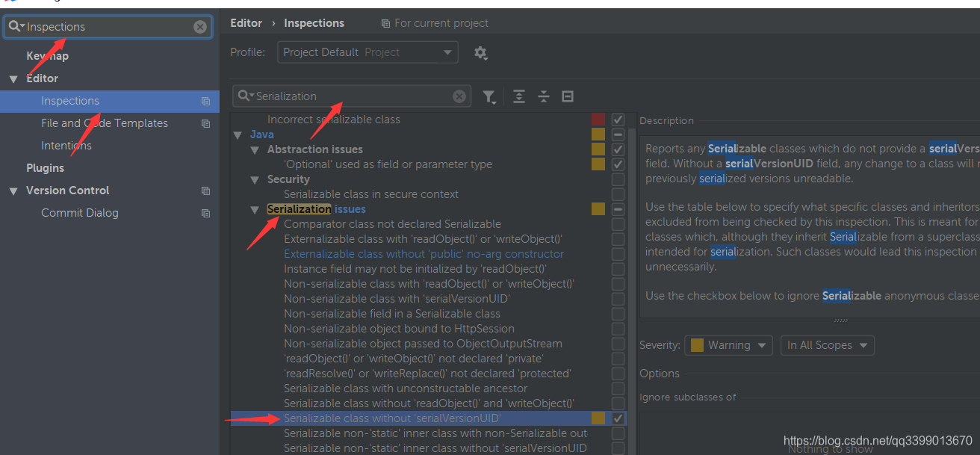Select Serializable class without 'readObject()' and 'writeObject()'
The image size is (980, 455).
(429, 403)
